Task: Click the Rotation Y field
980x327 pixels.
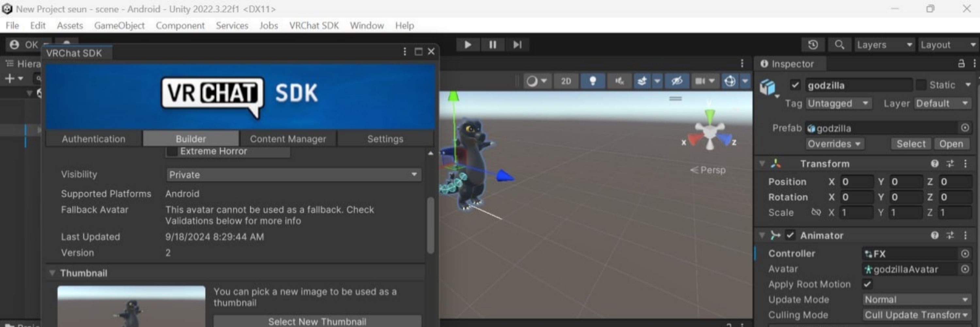Action: pos(906,197)
